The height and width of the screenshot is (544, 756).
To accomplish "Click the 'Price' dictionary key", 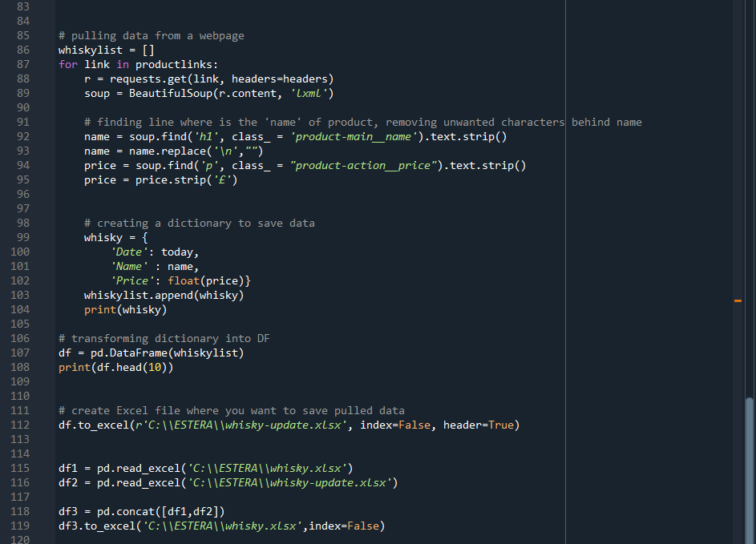I will point(132,281).
